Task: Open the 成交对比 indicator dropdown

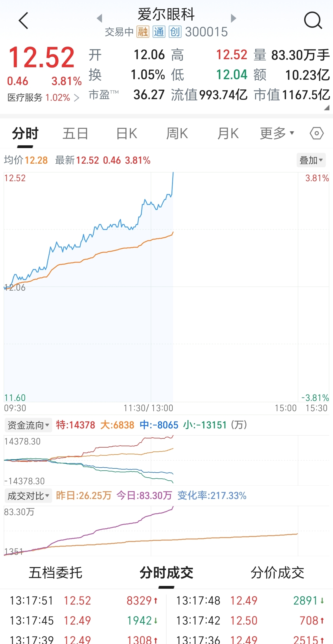Action: pos(28,496)
